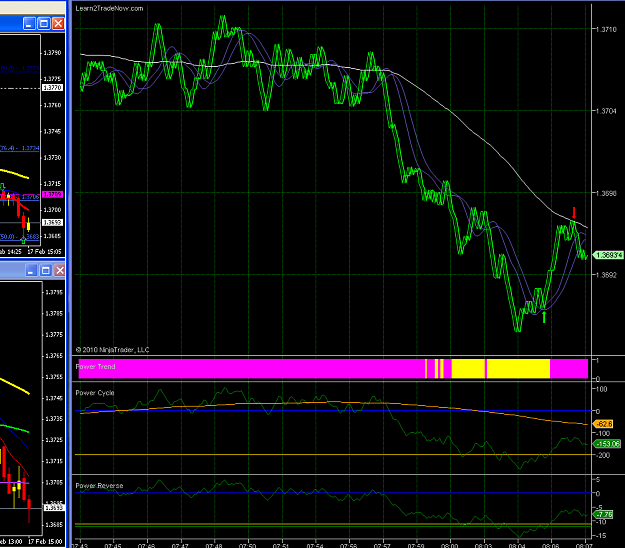Image resolution: width=625 pixels, height=548 pixels.
Task: Click the yellow candle in upper-left window chart
Action: pyautogui.click(x=28, y=224)
